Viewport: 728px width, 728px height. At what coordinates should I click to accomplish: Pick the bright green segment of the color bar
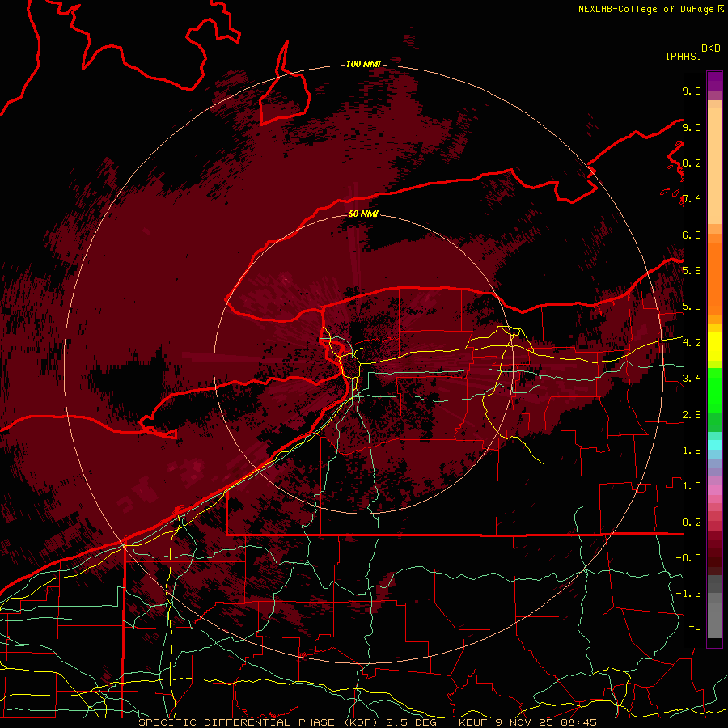714,390
